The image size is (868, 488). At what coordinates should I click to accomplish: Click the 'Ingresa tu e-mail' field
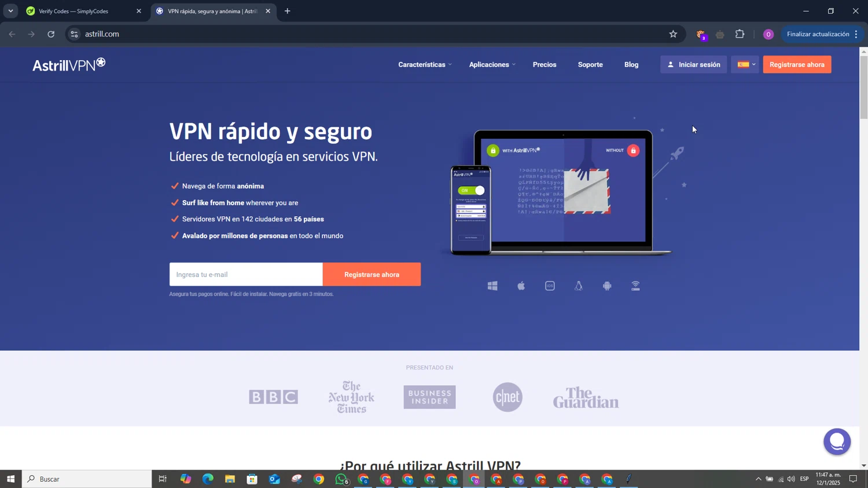coord(246,275)
